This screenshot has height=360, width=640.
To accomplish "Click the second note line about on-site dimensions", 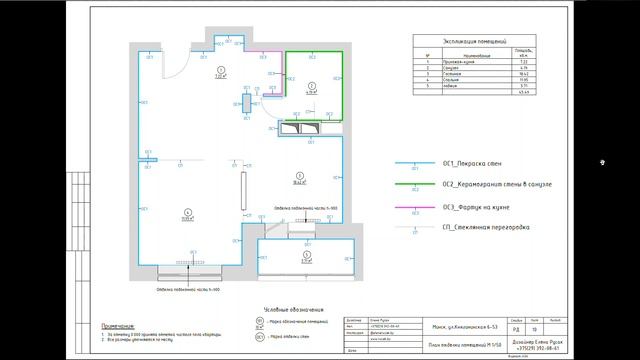I will [137, 339].
